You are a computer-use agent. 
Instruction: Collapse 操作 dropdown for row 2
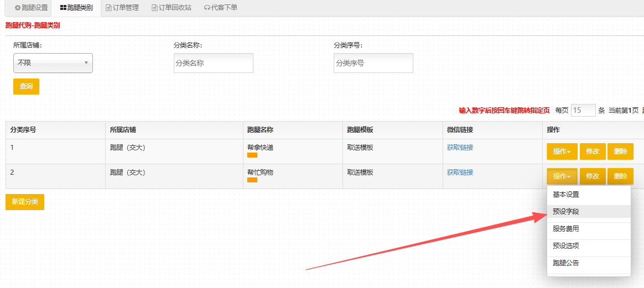tap(562, 176)
